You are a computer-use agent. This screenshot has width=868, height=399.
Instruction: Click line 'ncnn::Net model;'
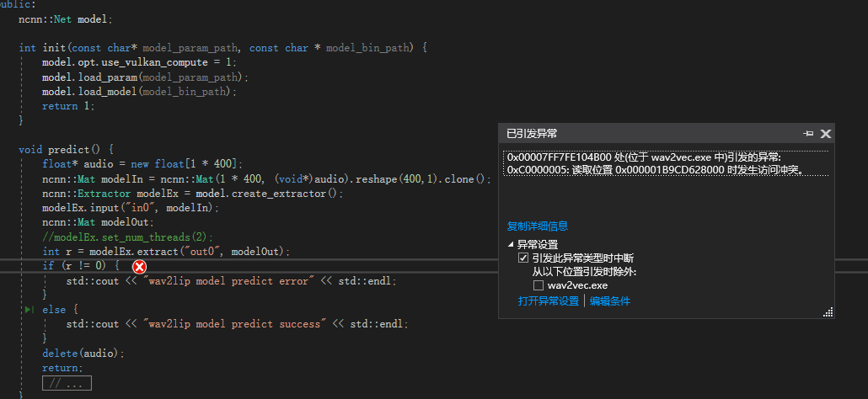(x=66, y=19)
